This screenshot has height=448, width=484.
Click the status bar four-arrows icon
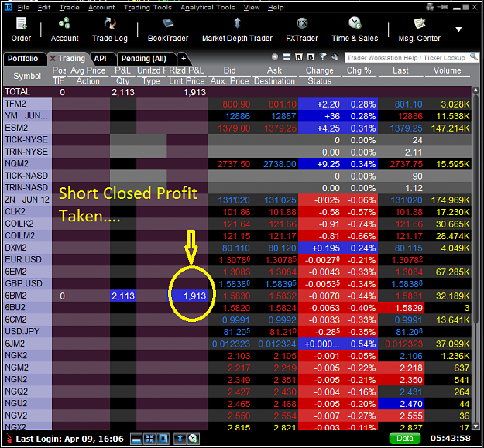click(x=149, y=439)
